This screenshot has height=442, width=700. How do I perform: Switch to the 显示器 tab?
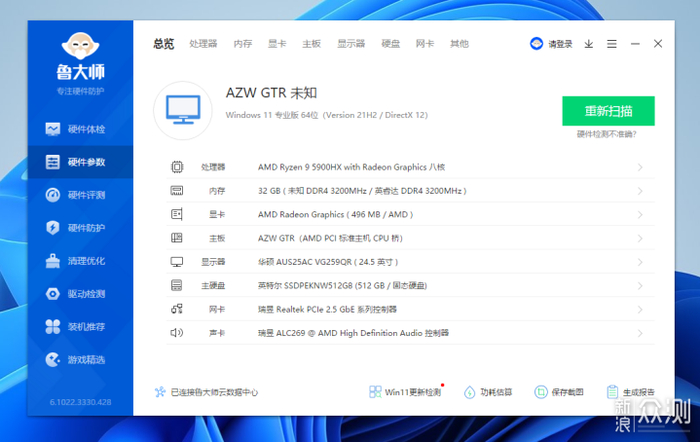tap(351, 44)
